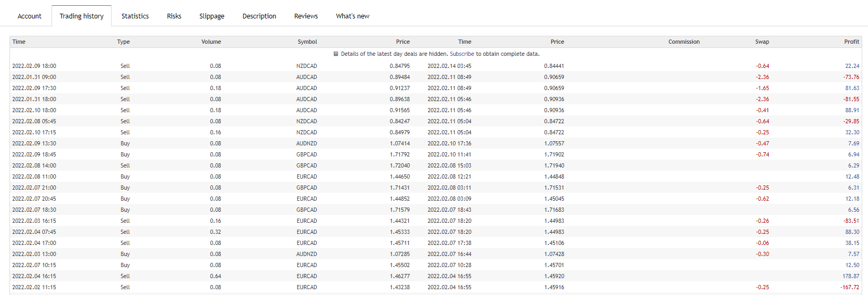Click the loss value -83.51
Screen dimensions: 868x295
[851, 221]
